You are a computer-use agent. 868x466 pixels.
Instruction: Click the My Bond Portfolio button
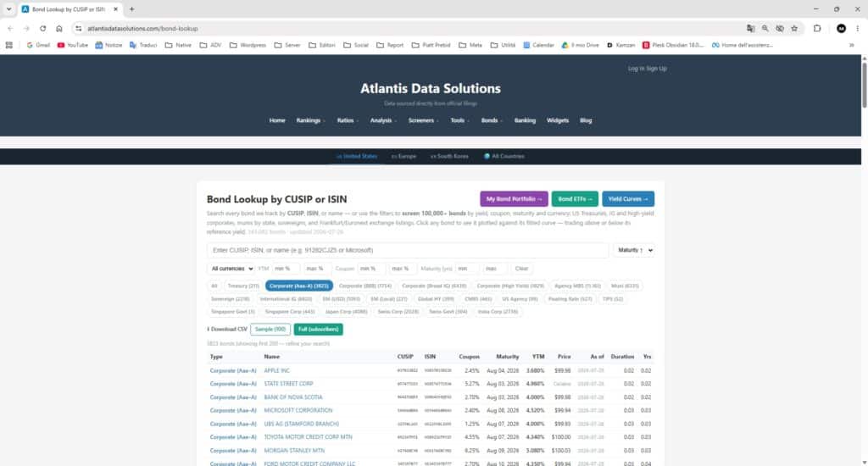tap(514, 199)
